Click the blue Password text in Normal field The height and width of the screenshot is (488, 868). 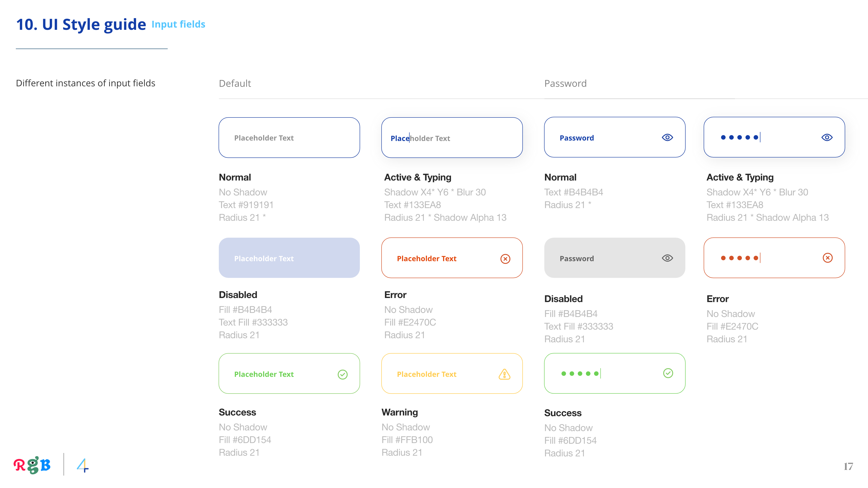coord(577,138)
